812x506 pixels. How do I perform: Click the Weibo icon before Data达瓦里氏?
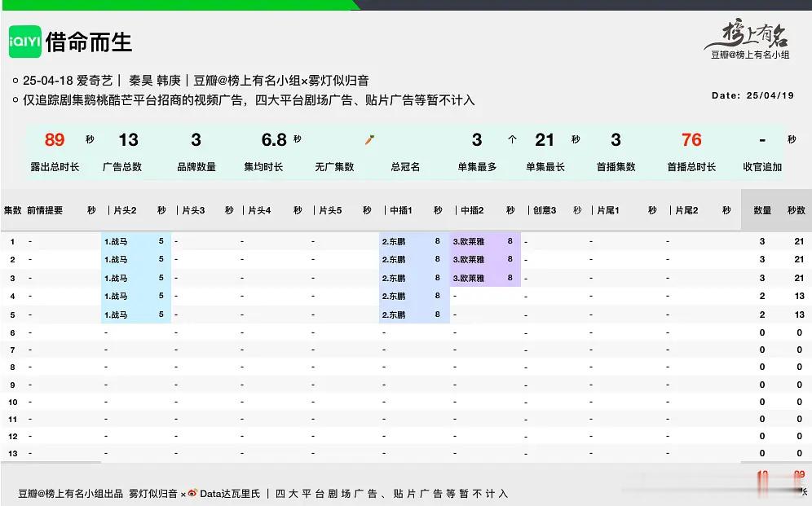click(192, 493)
